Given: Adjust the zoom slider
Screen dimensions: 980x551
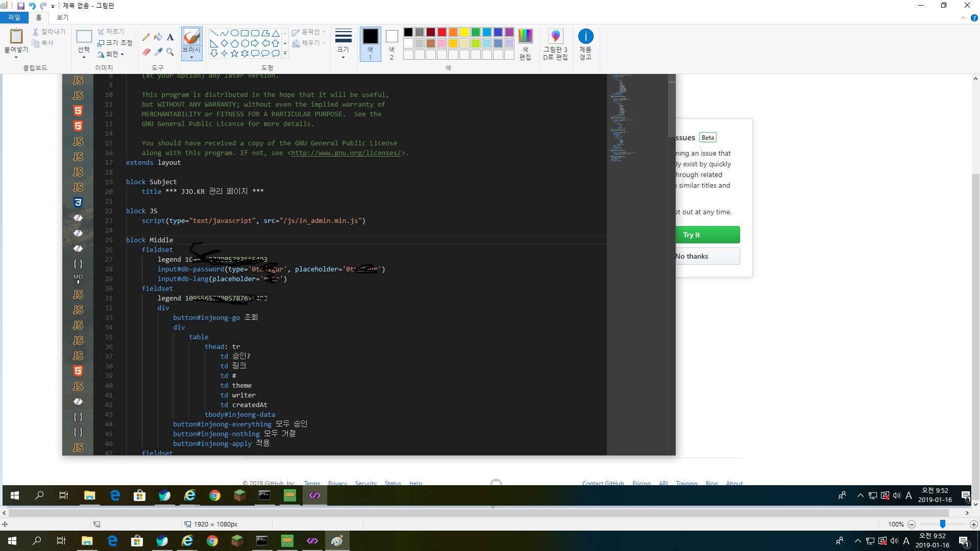Looking at the screenshot, I should 942,524.
